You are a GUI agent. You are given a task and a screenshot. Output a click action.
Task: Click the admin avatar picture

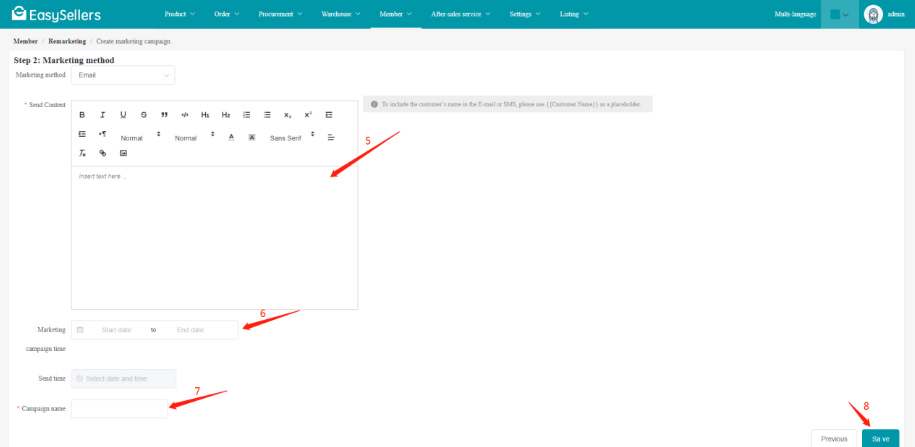click(873, 15)
